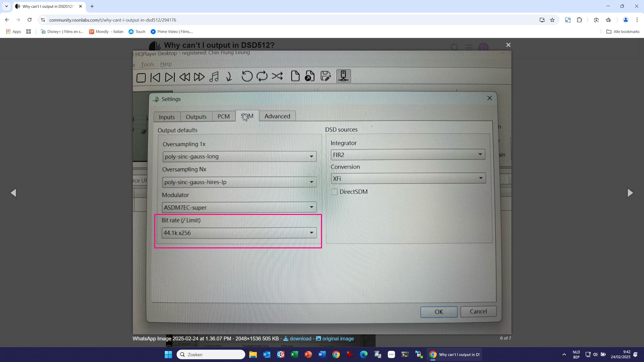This screenshot has width=644, height=362.
Task: Click the download link below the image
Action: click(297, 339)
